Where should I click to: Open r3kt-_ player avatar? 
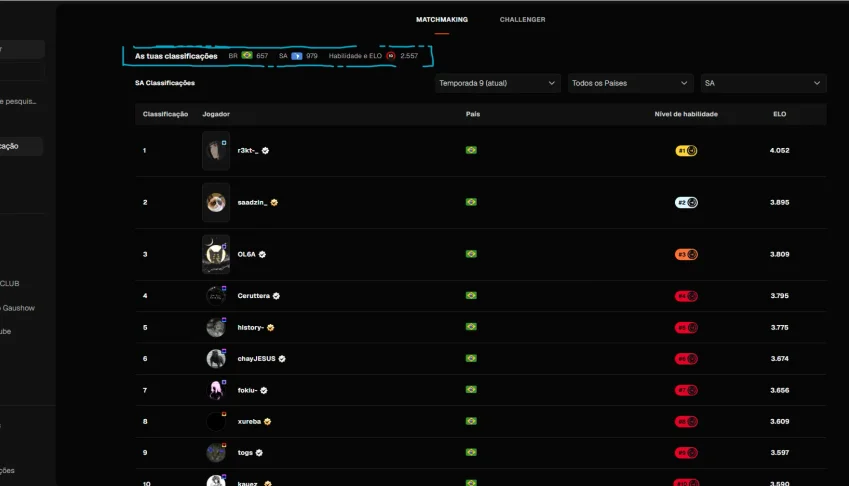click(x=216, y=150)
